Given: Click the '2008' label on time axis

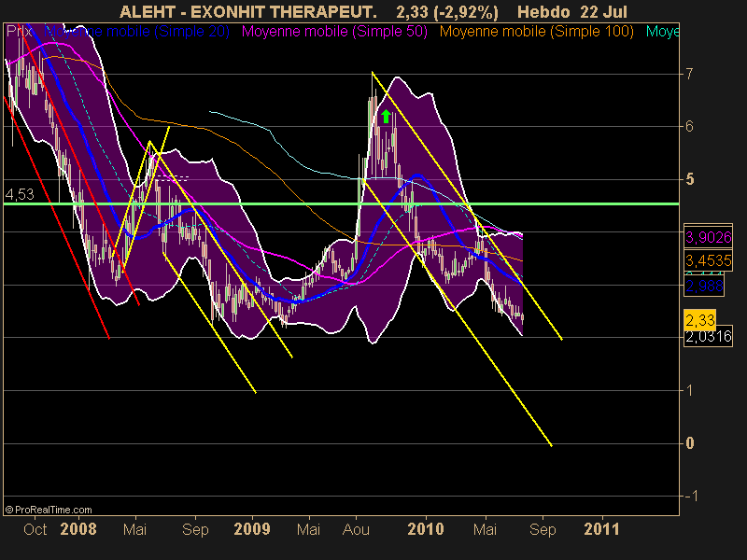Looking at the screenshot, I should click(x=78, y=529).
